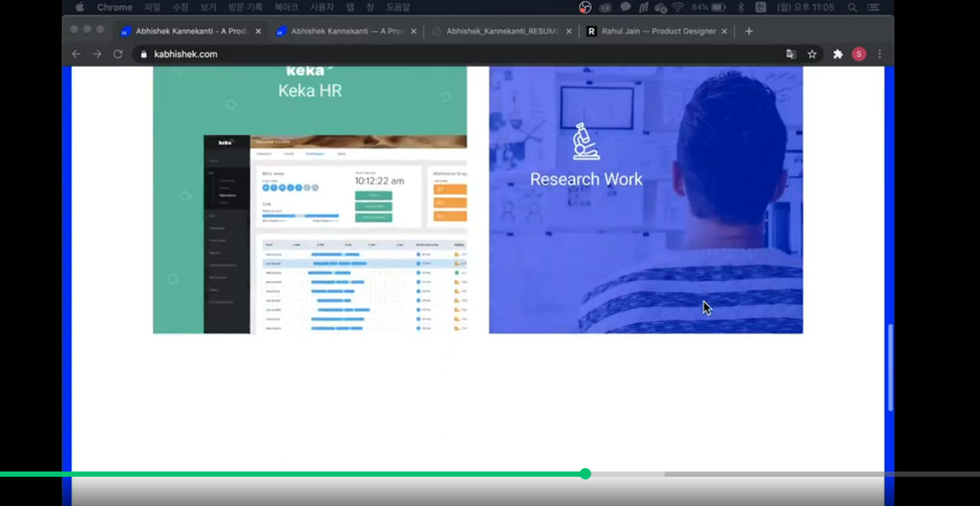Image resolution: width=980 pixels, height=506 pixels.
Task: Open the Creative Cloud menu bar icon
Action: (x=605, y=7)
